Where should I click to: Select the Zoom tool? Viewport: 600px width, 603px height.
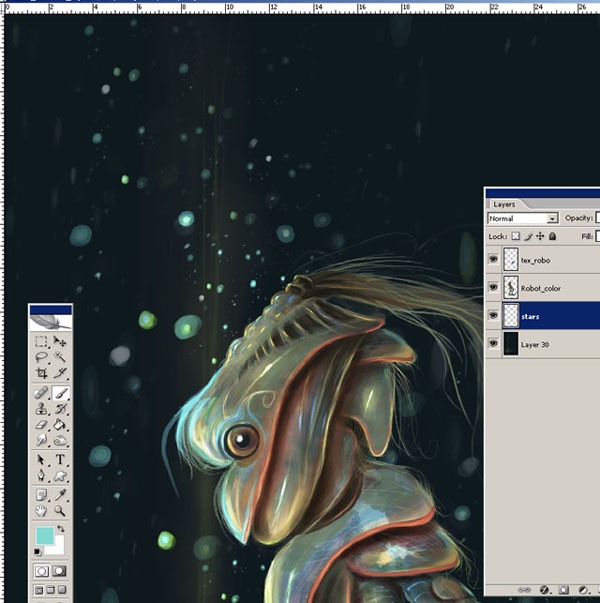60,511
